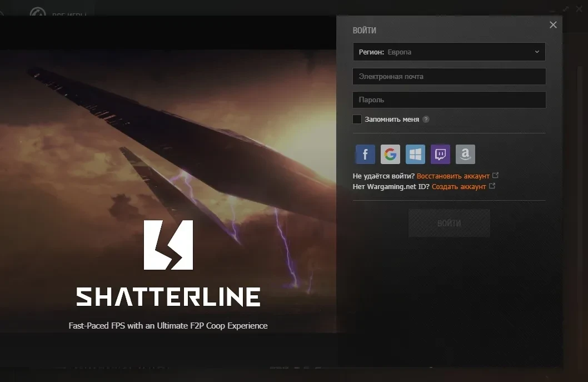Click external-link icon next to Создать аккаунт
Image resolution: width=588 pixels, height=382 pixels.
point(492,186)
